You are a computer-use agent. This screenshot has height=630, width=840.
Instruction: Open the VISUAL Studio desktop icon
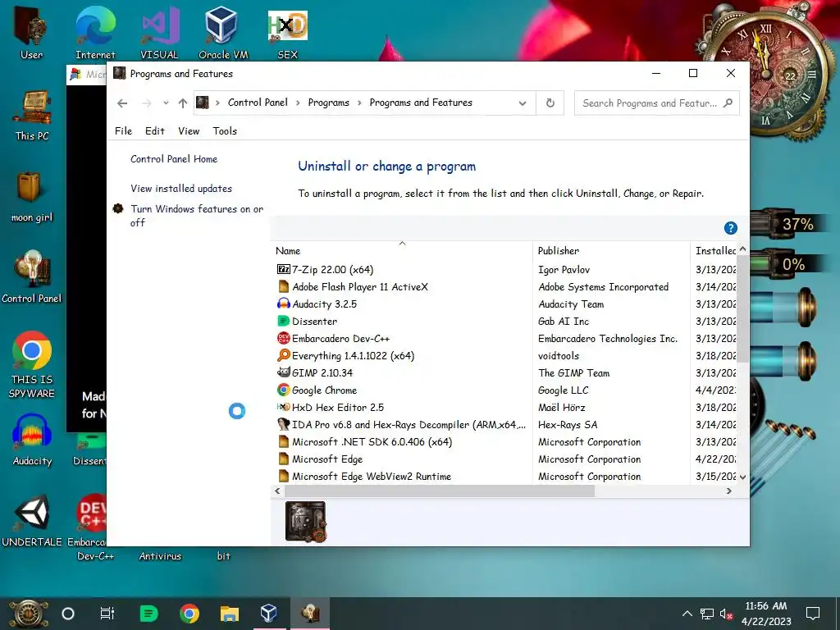click(x=159, y=31)
